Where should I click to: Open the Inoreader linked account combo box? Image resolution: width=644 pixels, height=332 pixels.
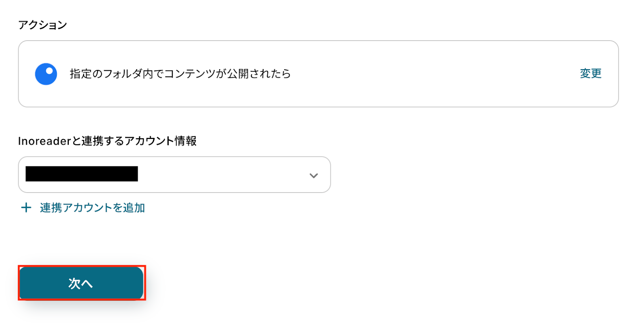coord(174,174)
